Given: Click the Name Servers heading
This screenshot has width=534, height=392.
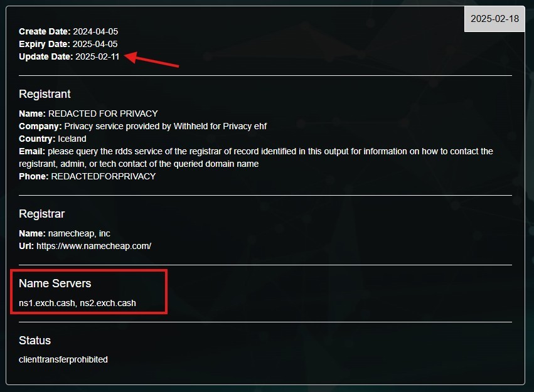Looking at the screenshot, I should (x=55, y=283).
